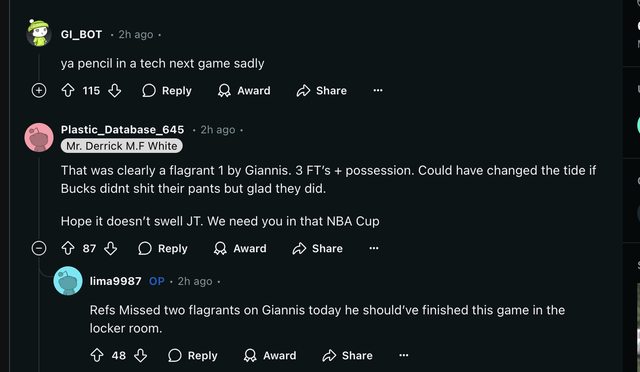Reply to lima9987's comment
This screenshot has height=372, width=640.
193,355
